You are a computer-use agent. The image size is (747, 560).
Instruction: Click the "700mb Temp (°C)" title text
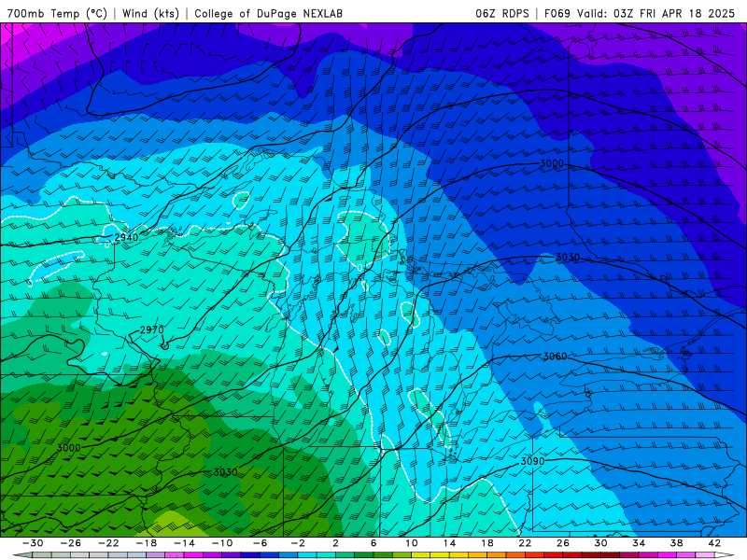[57, 13]
